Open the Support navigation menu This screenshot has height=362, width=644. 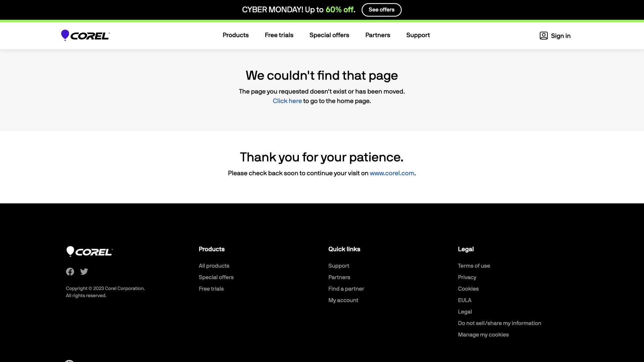point(418,35)
